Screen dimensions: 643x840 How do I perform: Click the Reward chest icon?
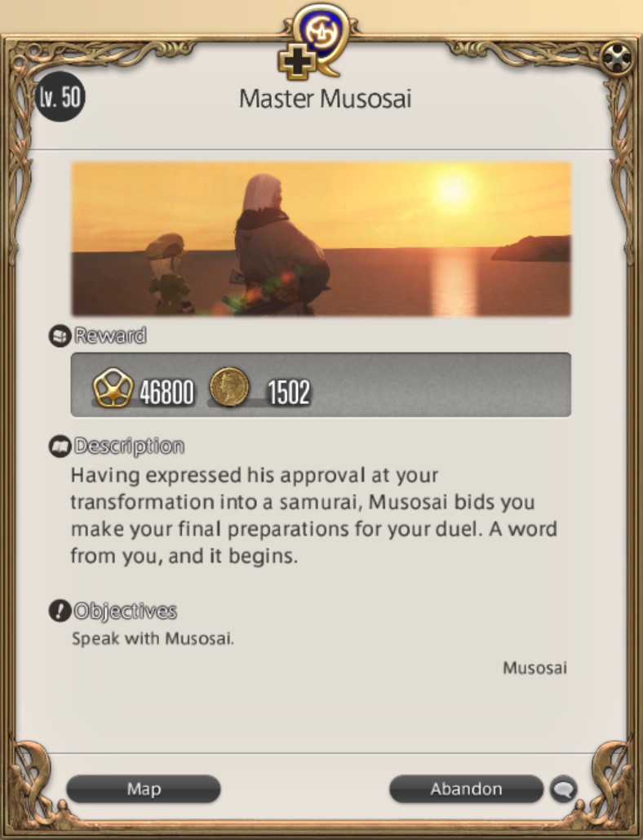60,336
